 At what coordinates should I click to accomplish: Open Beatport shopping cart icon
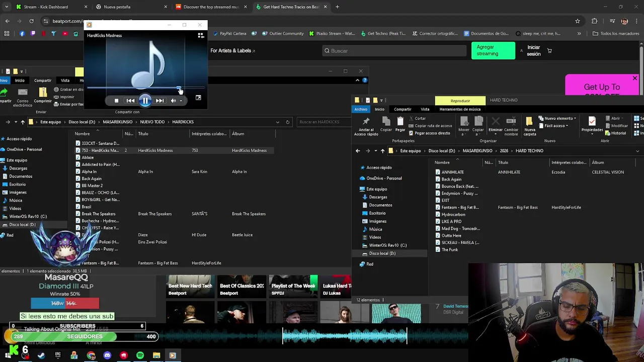549,51
